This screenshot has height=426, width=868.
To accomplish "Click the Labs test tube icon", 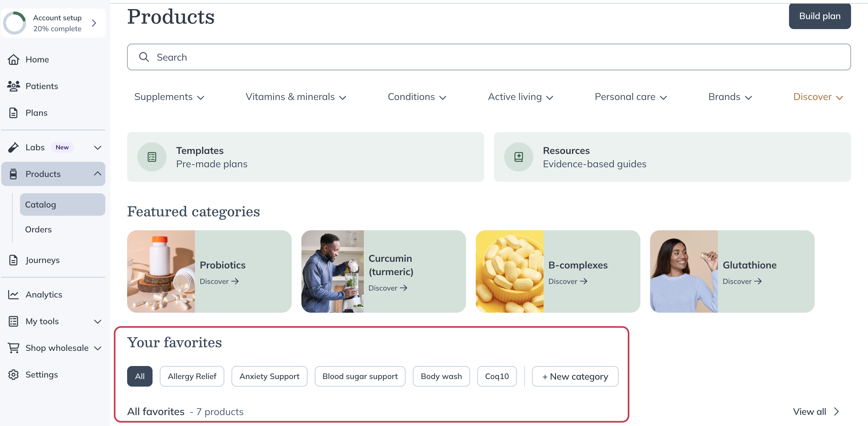I will (13, 147).
